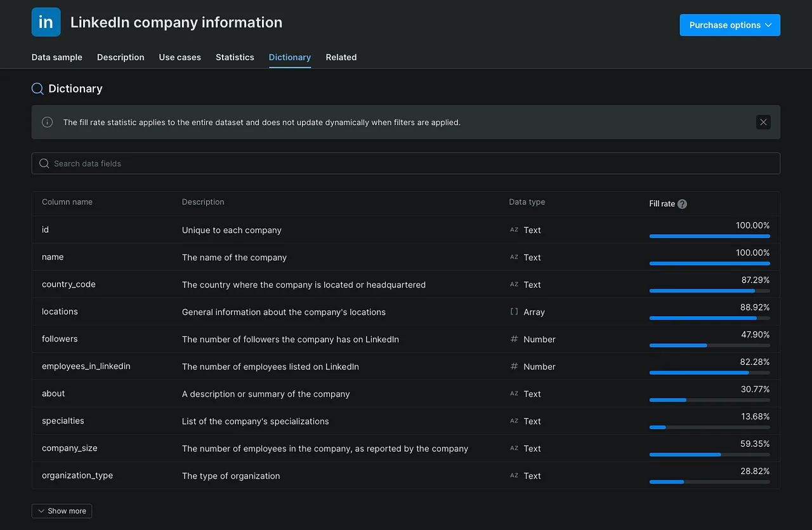Expand the list with Show more
Image resolution: width=812 pixels, height=530 pixels.
62,511
